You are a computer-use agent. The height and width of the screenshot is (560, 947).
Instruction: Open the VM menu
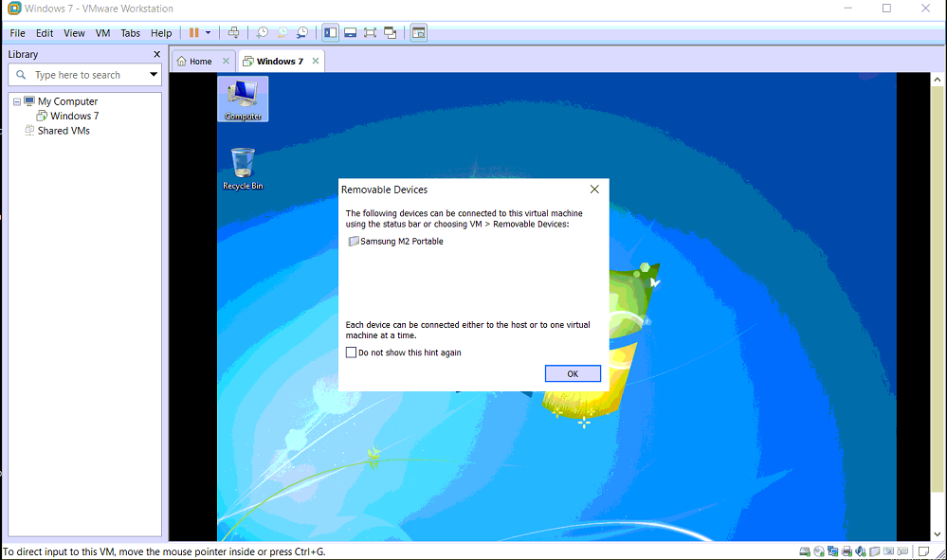click(102, 33)
